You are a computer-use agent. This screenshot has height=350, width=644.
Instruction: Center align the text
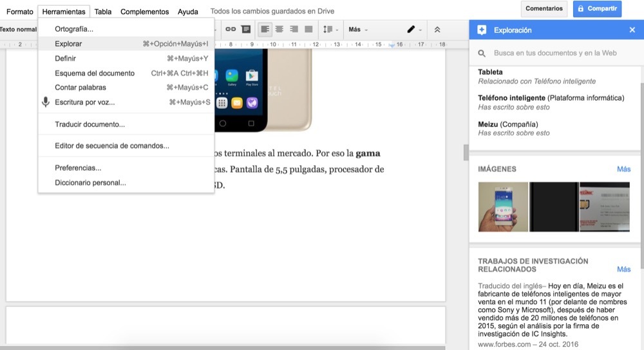click(279, 29)
